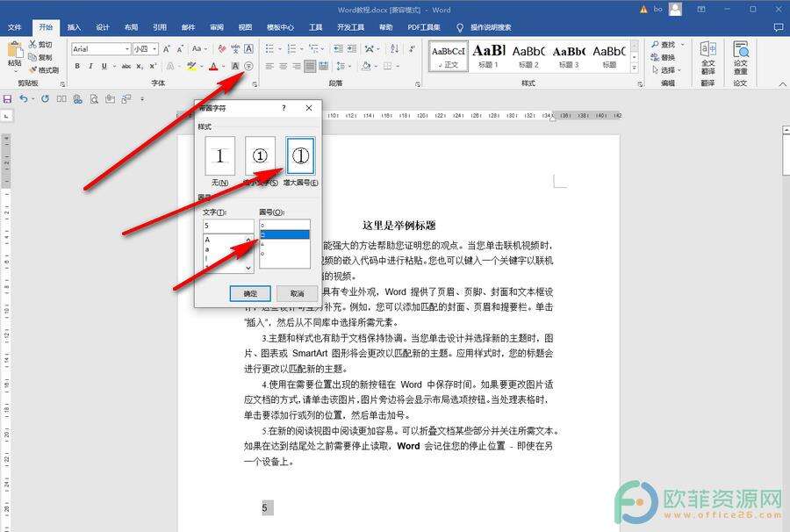Screen dimensions: 790x532
Task: Expand the bullet list dropdown
Action: [x=280, y=49]
